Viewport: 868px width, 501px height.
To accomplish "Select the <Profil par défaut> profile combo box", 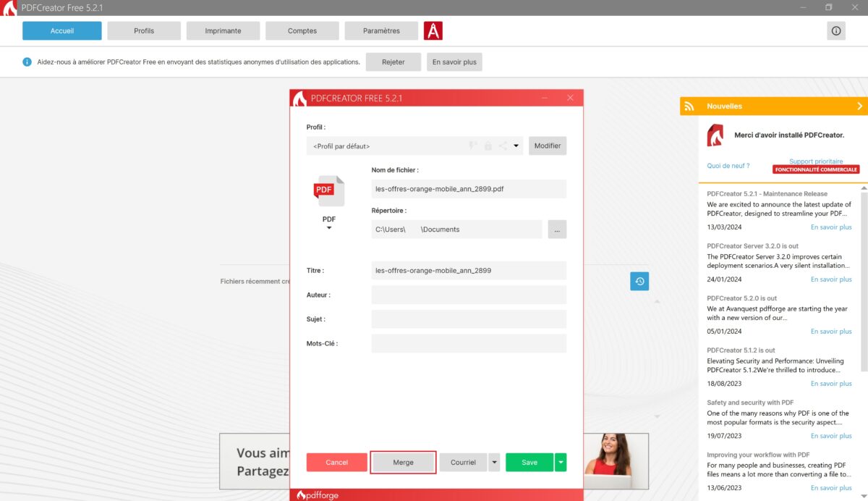I will tap(415, 146).
